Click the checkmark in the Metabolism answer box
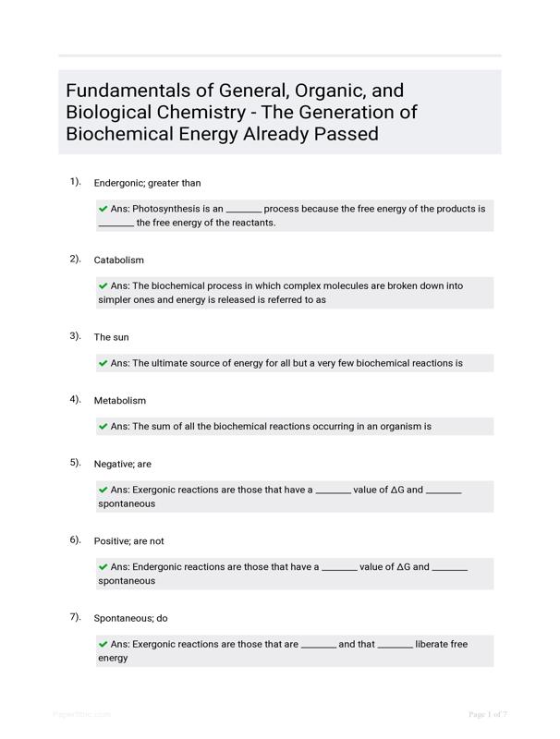Image resolution: width=560 pixels, height=739 pixels. coord(103,427)
